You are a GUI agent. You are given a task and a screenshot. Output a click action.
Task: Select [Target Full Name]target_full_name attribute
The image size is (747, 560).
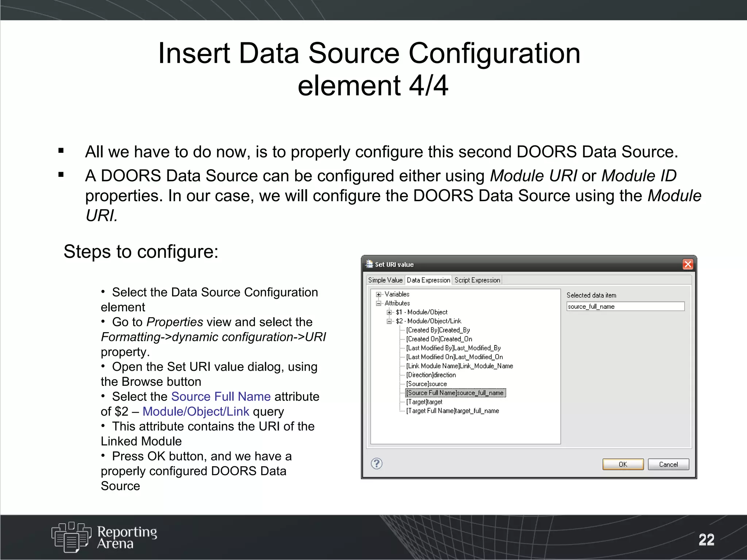coord(453,411)
